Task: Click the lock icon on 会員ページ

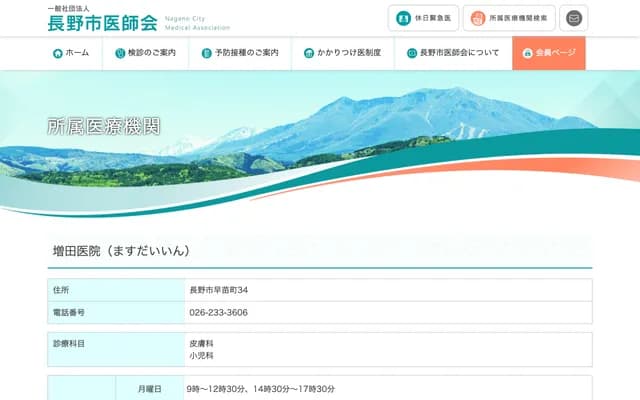Action: click(x=527, y=53)
